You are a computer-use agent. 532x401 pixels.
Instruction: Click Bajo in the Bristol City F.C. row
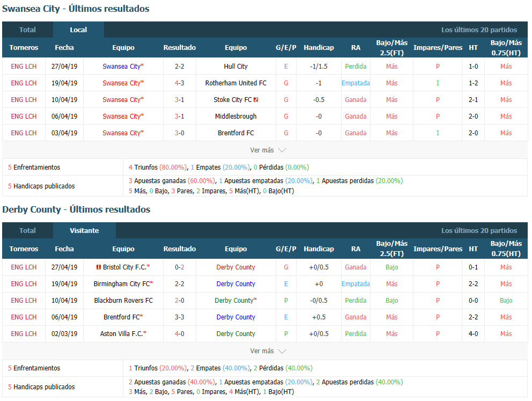391,267
